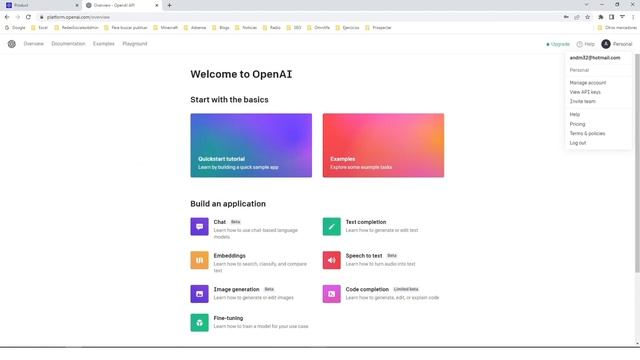Open the purple Image generation icon
Viewport: 640px width, 360px height.
click(199, 294)
